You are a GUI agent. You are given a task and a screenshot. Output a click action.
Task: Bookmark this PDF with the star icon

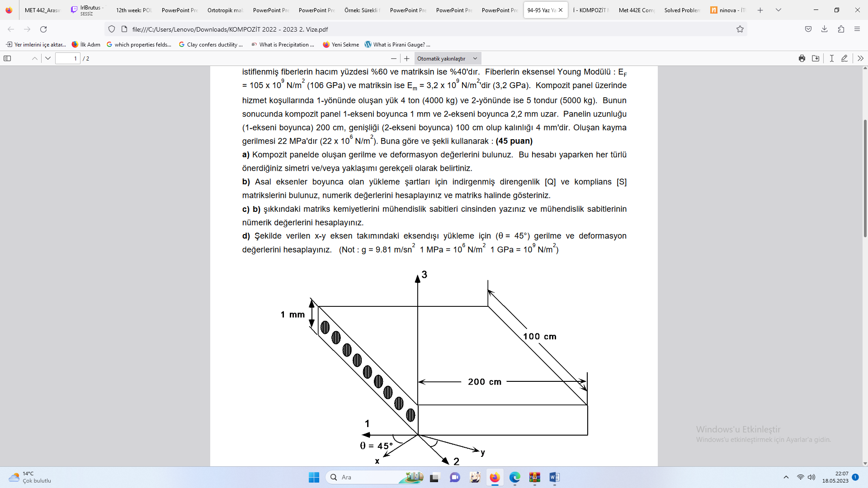point(740,29)
